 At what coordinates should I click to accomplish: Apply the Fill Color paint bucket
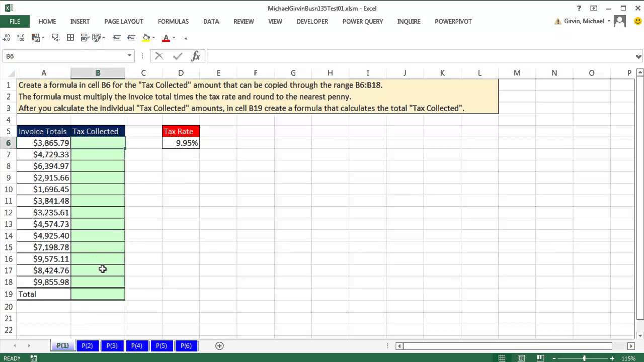146,38
